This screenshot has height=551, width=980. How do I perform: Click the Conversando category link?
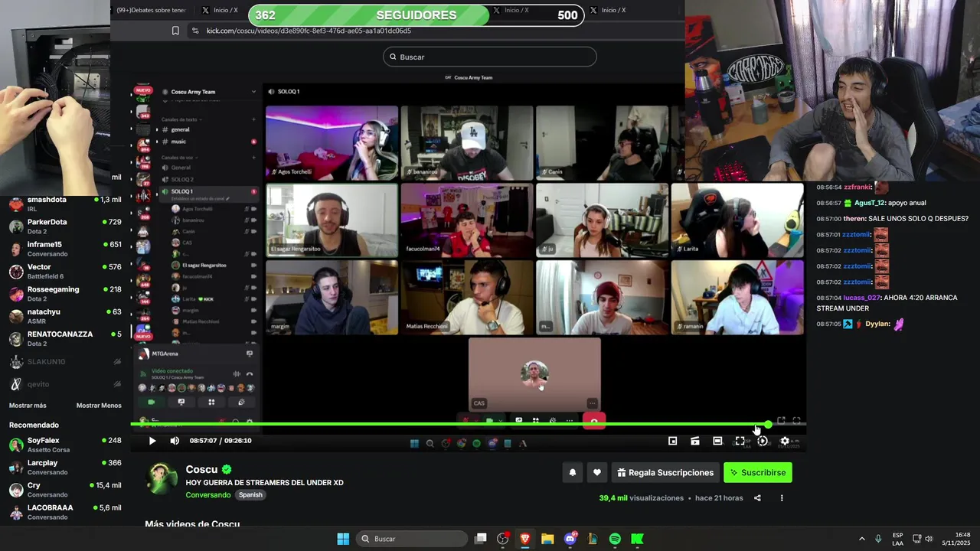pos(207,495)
